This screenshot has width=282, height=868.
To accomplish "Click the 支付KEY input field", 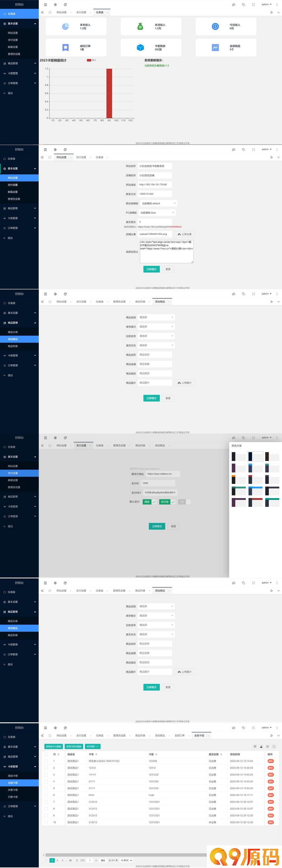I will point(160,492).
